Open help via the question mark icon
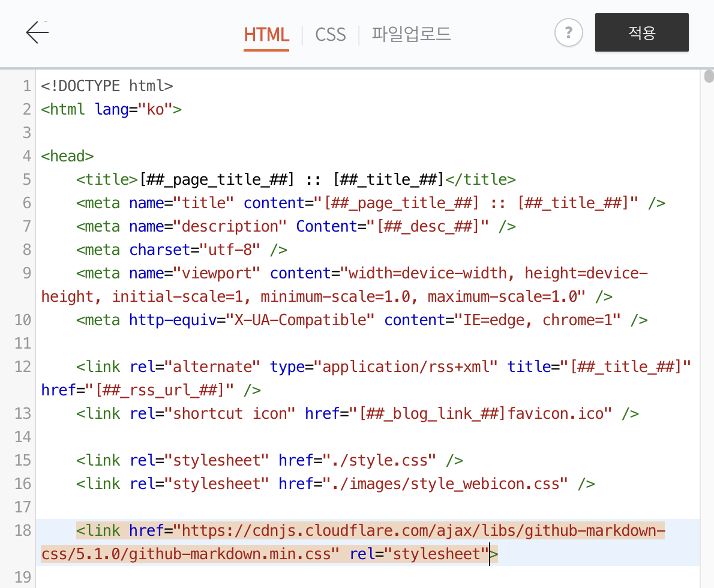 coord(568,33)
